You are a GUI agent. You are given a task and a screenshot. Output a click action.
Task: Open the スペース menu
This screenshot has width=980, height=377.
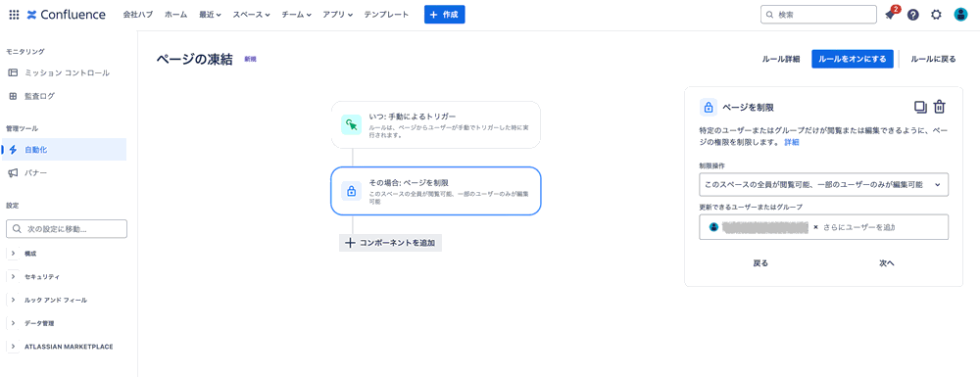click(x=251, y=15)
